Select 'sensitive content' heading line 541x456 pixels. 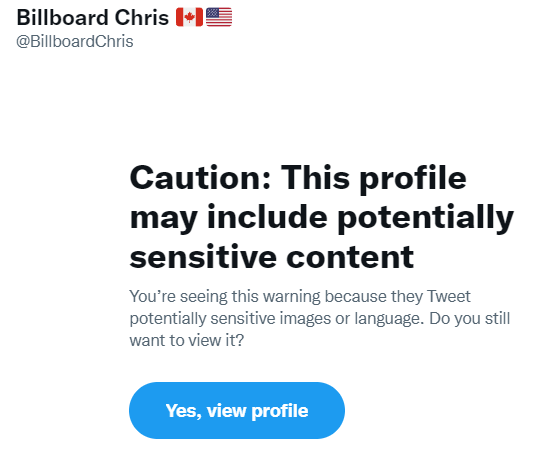(x=272, y=257)
